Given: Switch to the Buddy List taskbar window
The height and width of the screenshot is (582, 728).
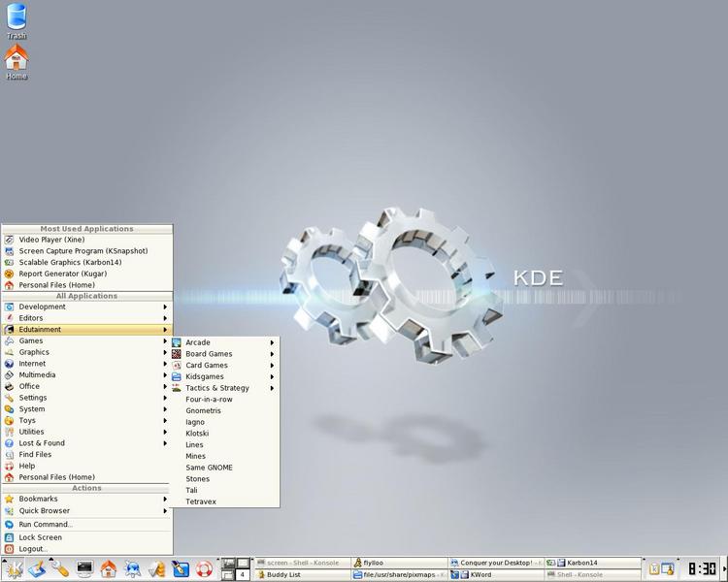Looking at the screenshot, I should click(303, 574).
